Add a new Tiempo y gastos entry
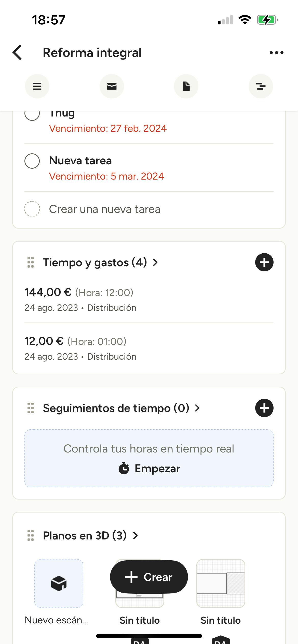This screenshot has height=644, width=298. coord(264,262)
